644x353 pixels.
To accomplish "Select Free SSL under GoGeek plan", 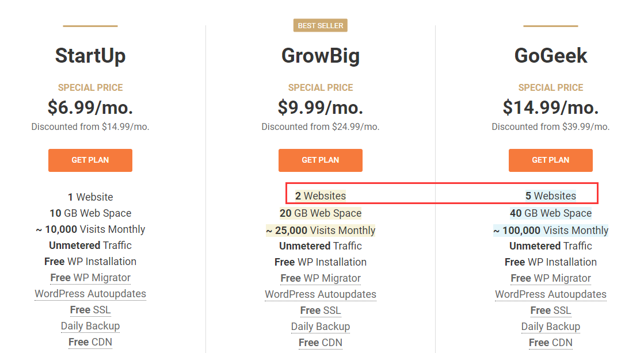I will 551,310.
